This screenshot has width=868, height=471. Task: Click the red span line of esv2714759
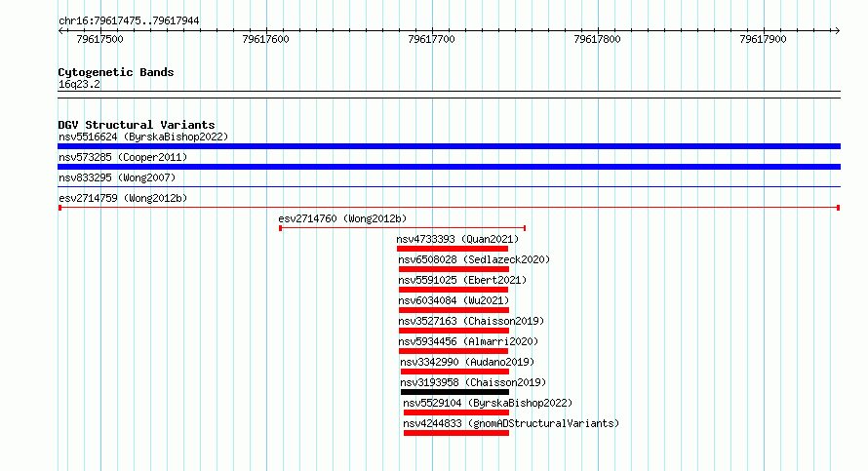[449, 208]
